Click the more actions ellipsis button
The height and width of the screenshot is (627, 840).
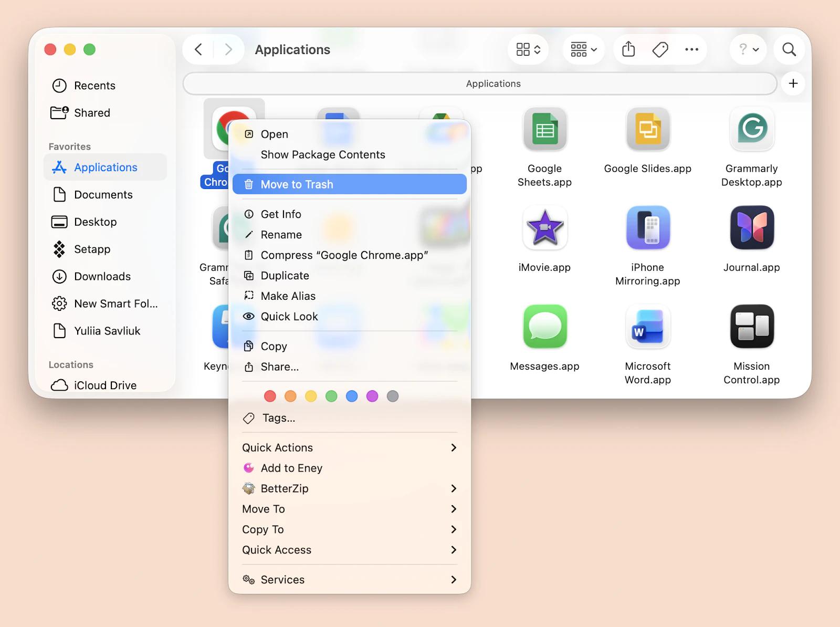coord(691,49)
